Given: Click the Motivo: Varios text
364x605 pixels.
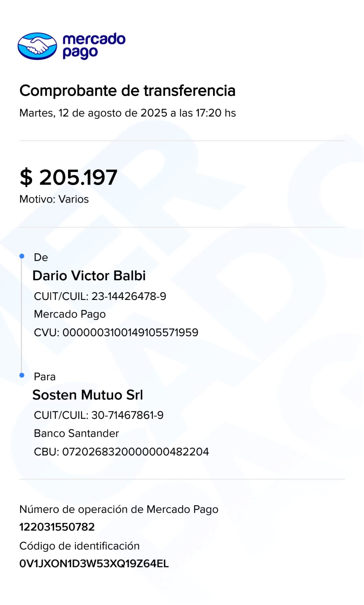Looking at the screenshot, I should pyautogui.click(x=54, y=199).
